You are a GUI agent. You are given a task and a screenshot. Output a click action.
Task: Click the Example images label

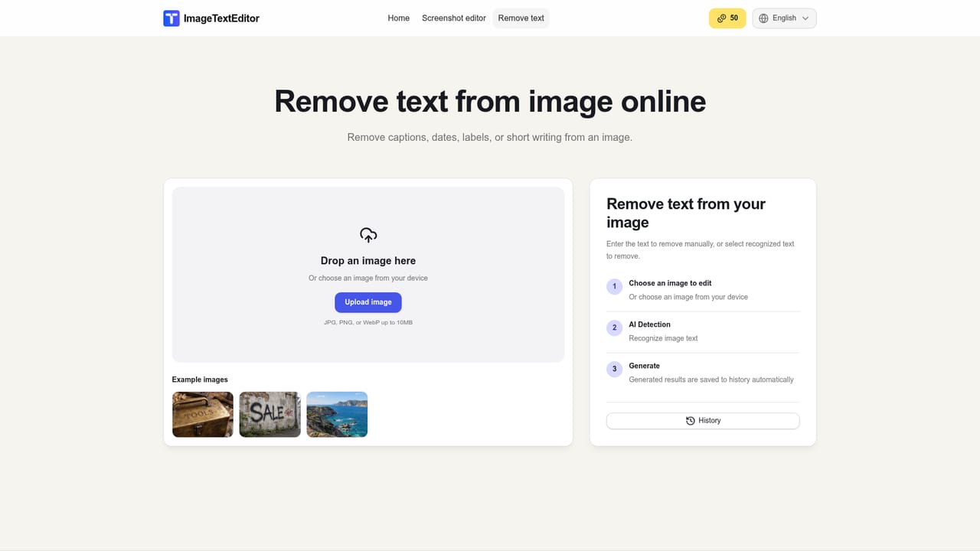pos(200,380)
